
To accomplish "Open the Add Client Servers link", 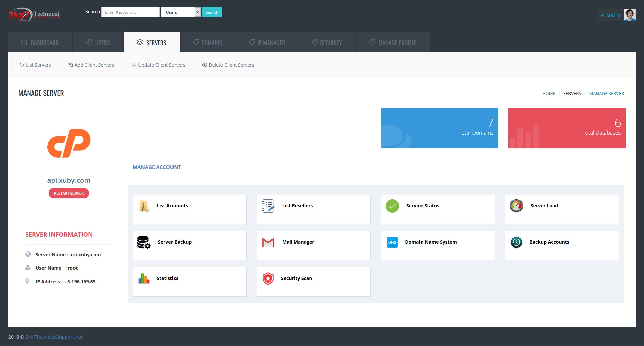I will [x=91, y=65].
